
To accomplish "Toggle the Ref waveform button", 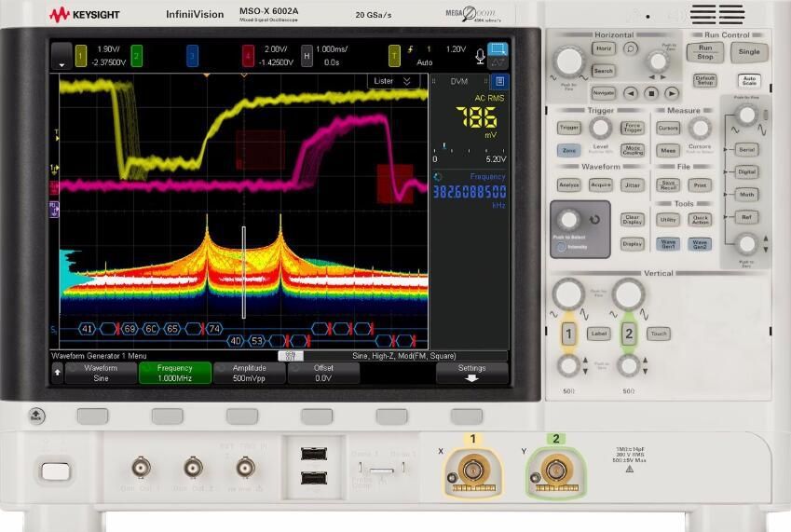I will (x=746, y=217).
